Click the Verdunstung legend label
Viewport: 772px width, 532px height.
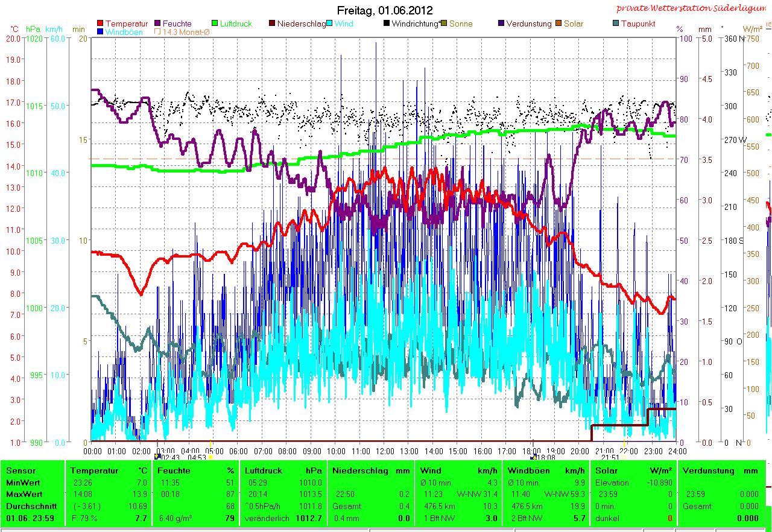(x=528, y=24)
